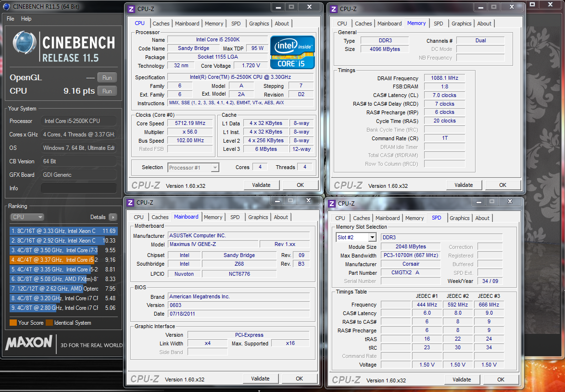565x392 pixels.
Task: Click the MAXON logo at bottom
Action: coord(29,343)
